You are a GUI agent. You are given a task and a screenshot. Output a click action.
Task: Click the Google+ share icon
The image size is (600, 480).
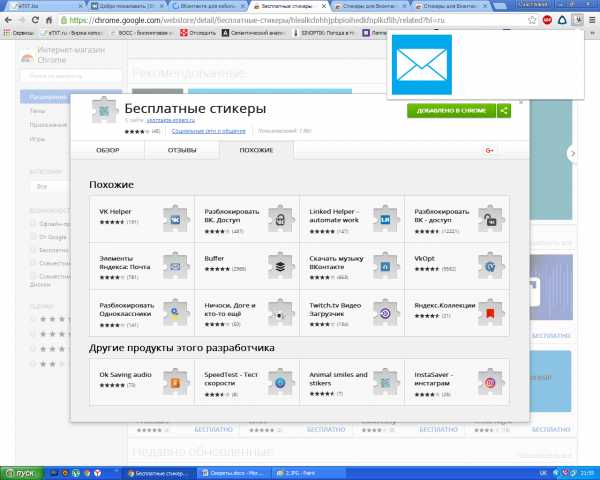489,150
